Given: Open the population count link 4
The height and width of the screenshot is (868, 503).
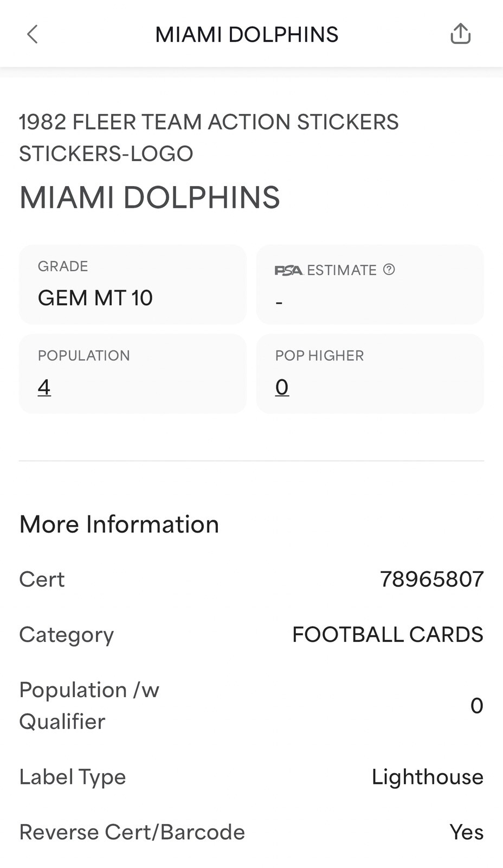Looking at the screenshot, I should tap(44, 387).
